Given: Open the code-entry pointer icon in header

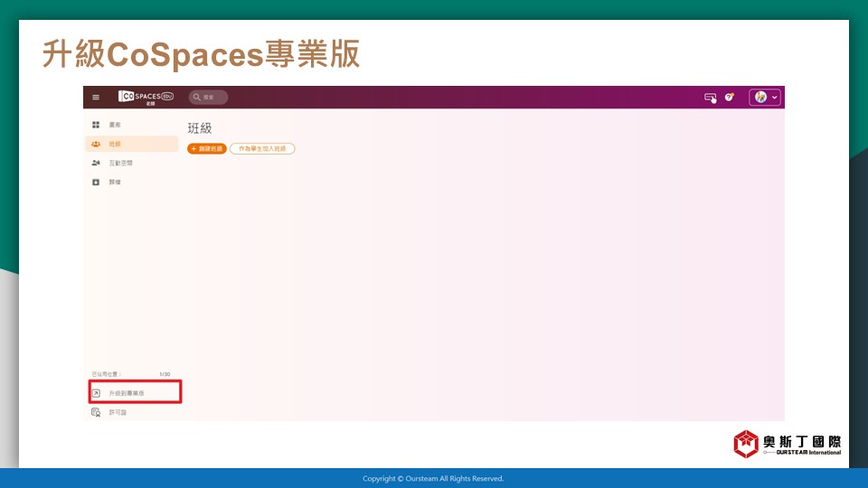Looking at the screenshot, I should pyautogui.click(x=711, y=98).
